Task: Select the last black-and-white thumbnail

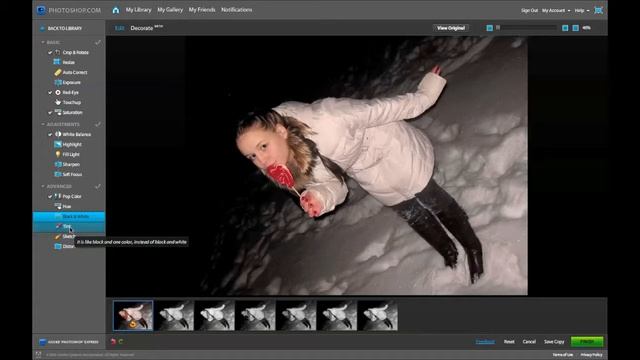Action: (x=378, y=316)
